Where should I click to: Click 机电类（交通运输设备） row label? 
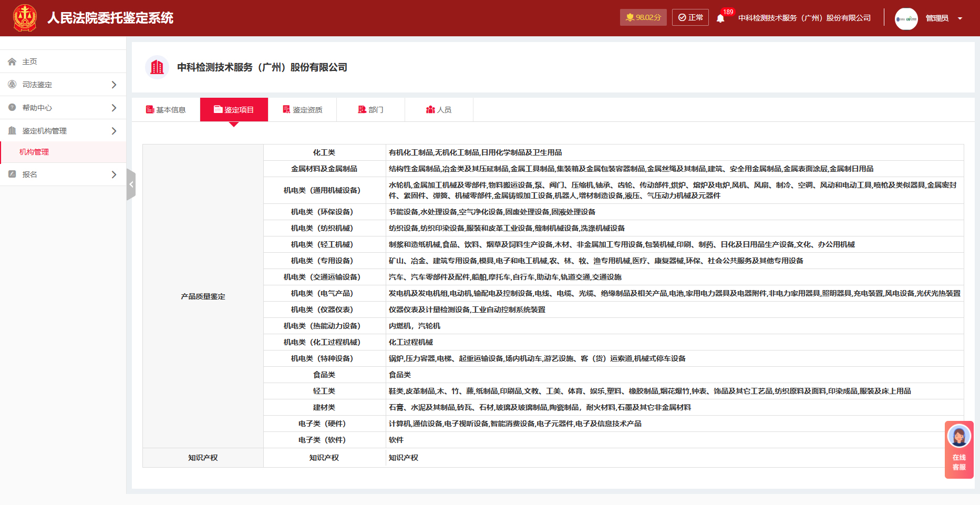(324, 277)
